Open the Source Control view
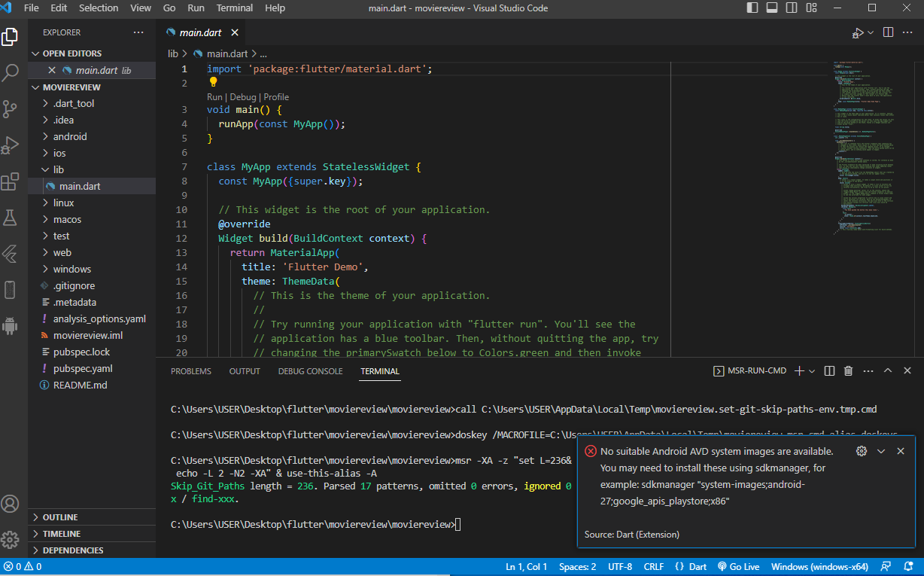The image size is (924, 576). 10,108
